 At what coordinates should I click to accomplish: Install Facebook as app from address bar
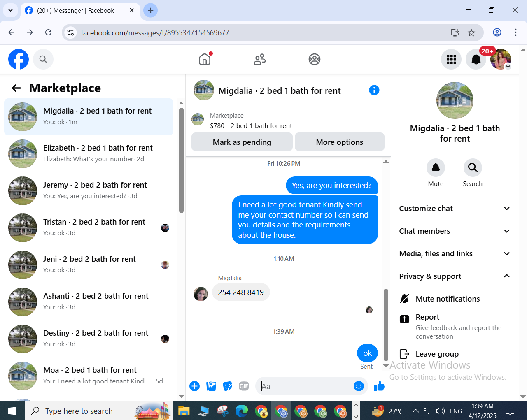tap(455, 32)
